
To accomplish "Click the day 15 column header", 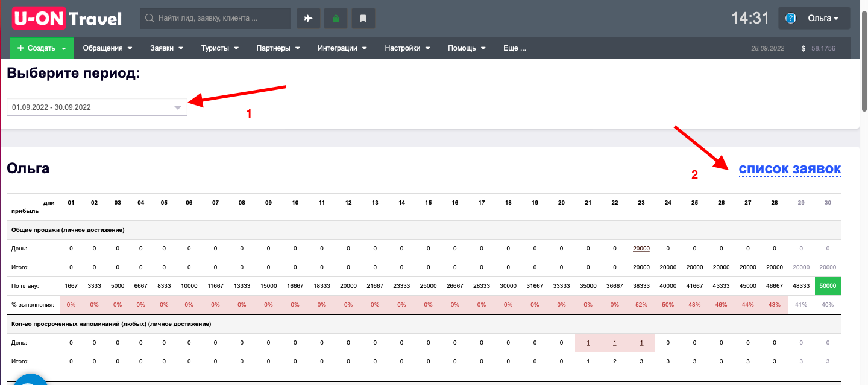I will [x=428, y=203].
